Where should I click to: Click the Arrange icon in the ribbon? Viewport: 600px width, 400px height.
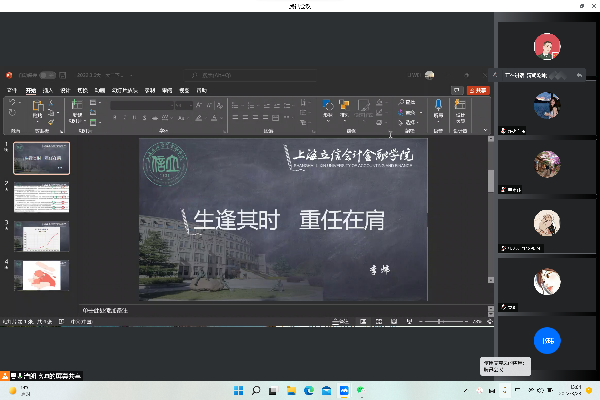tap(345, 107)
